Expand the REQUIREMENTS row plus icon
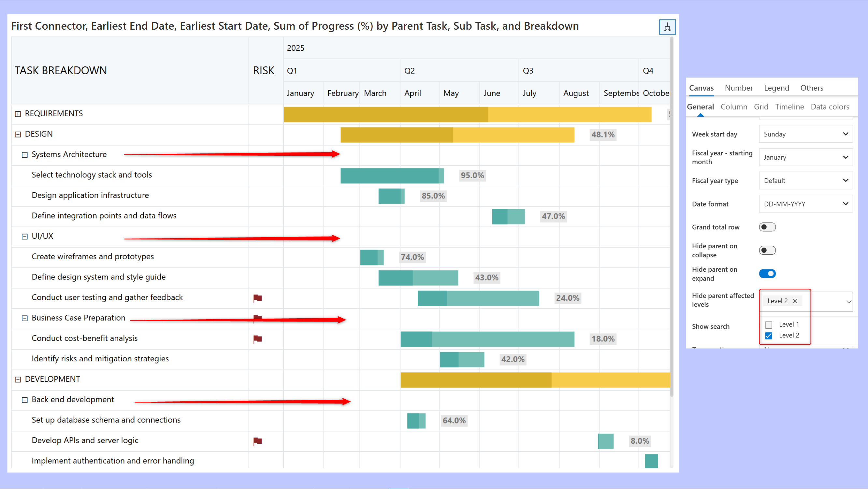This screenshot has height=489, width=868. [18, 114]
